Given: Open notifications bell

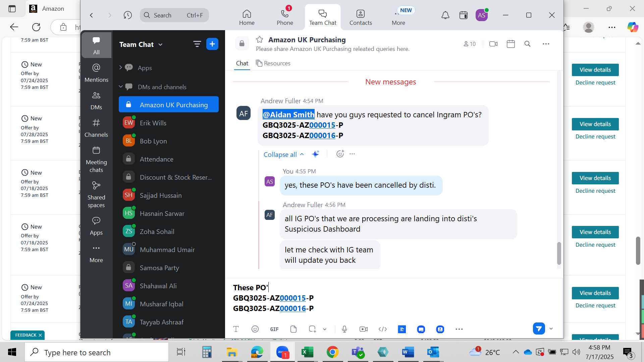Looking at the screenshot, I should [x=445, y=15].
